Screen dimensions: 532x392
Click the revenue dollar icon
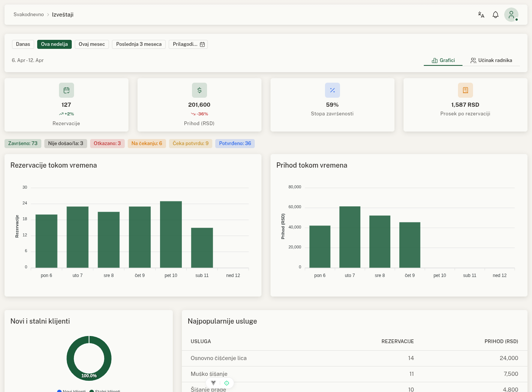tap(199, 90)
